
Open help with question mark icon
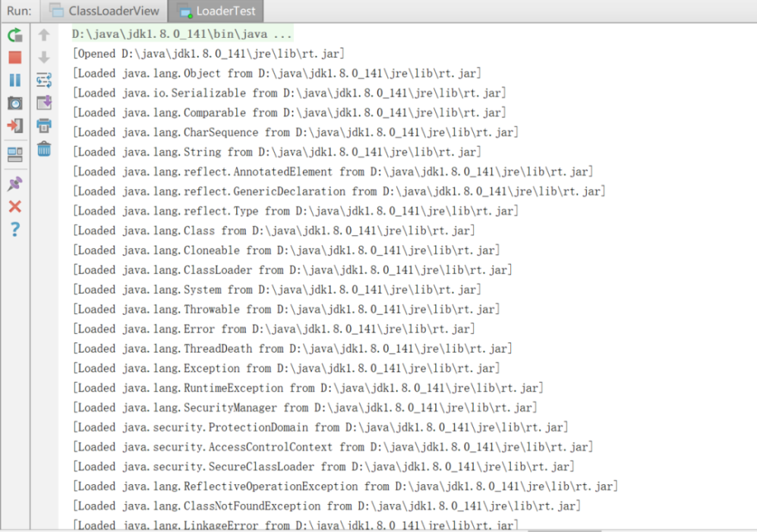pyautogui.click(x=15, y=229)
